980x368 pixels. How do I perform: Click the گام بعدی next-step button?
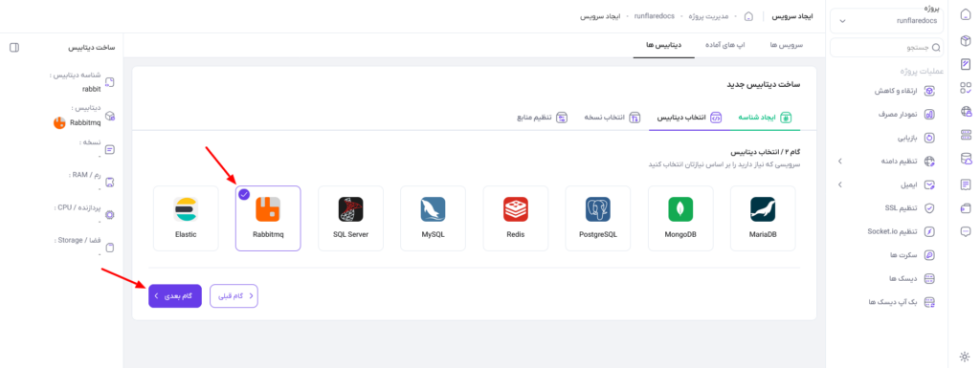coord(175,296)
